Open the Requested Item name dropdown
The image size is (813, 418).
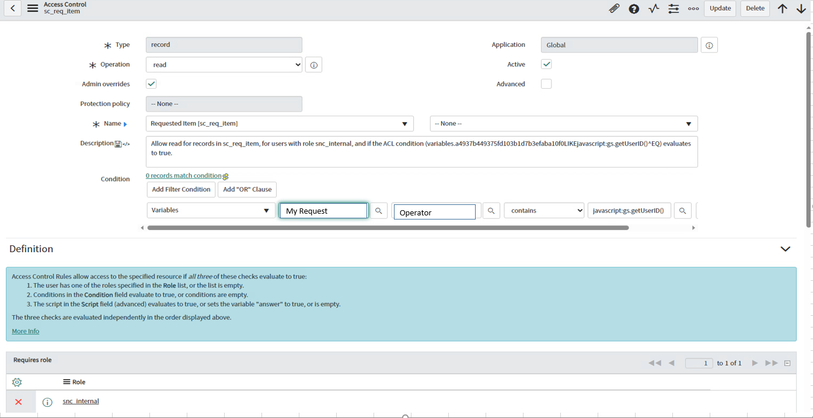(280, 124)
